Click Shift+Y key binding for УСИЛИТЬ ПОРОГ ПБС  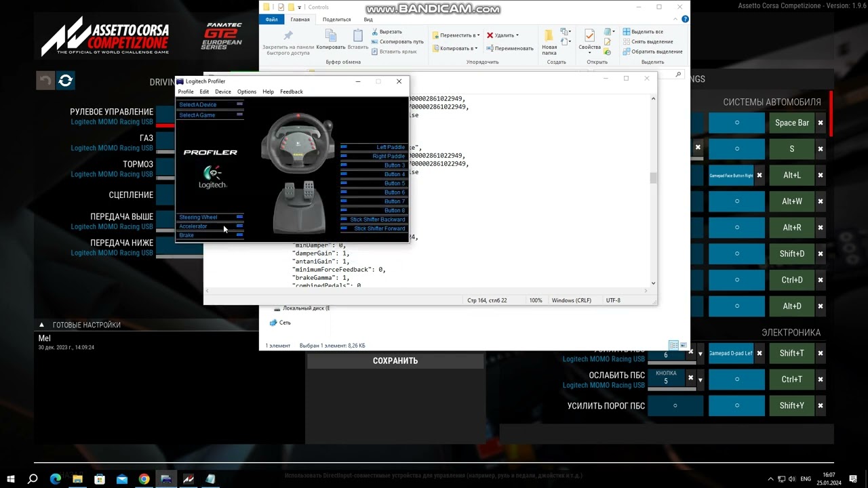pyautogui.click(x=791, y=405)
